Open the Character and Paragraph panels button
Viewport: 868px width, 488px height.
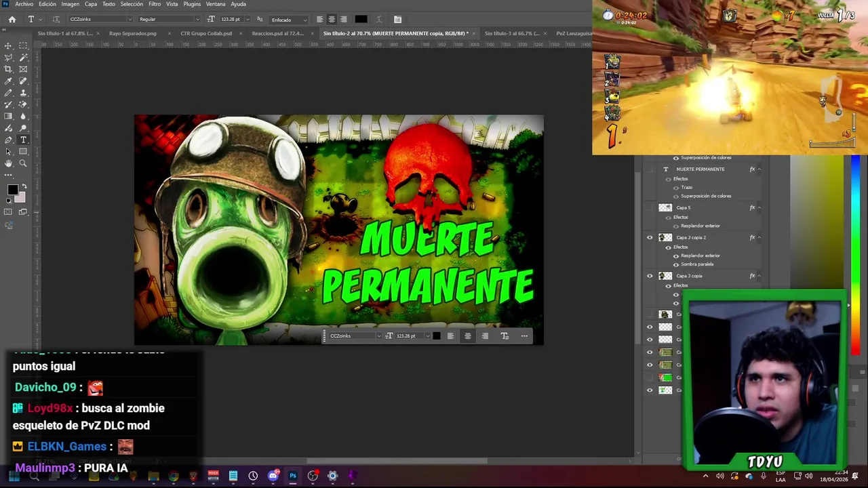[x=397, y=19]
